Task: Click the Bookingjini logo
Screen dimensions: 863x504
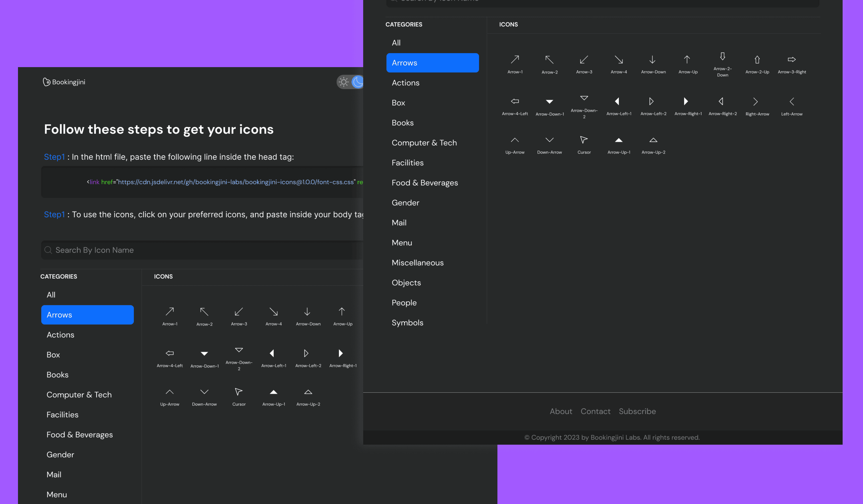Action: 64,82
